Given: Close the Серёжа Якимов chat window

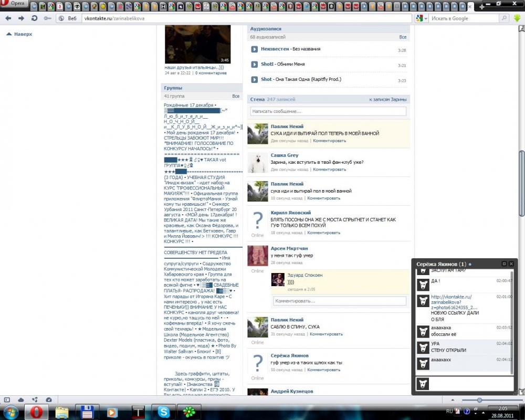Looking at the screenshot, I should point(511,264).
